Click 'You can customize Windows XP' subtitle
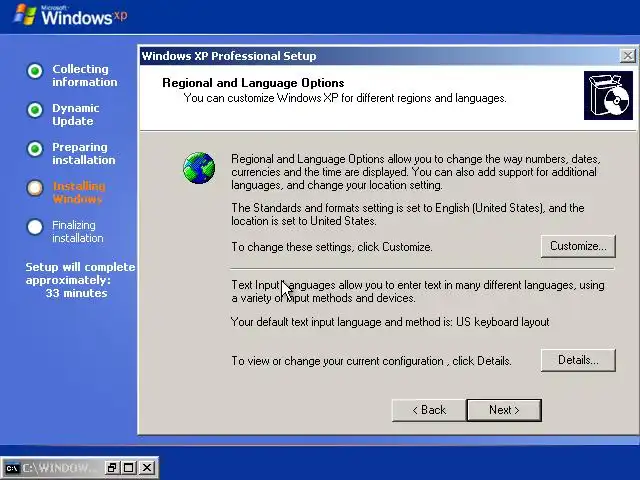 [x=345, y=98]
